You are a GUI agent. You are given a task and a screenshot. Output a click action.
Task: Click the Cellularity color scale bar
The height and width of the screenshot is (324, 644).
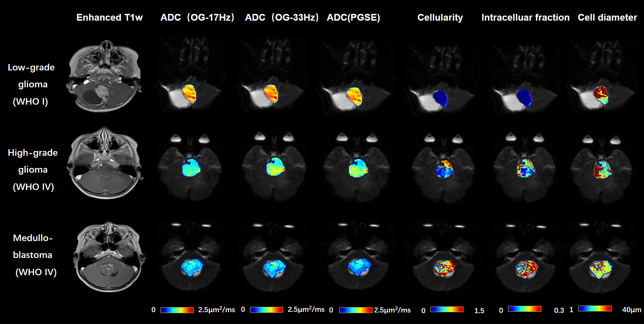[x=447, y=309]
